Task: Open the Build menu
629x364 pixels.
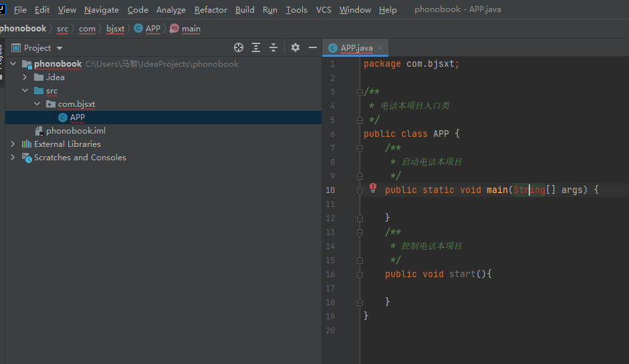Action: [245, 9]
